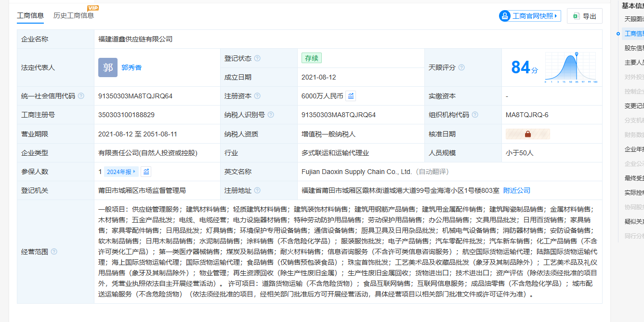
Task: Click the 天眼评分 distribution curve chart
Action: pyautogui.click(x=571, y=67)
